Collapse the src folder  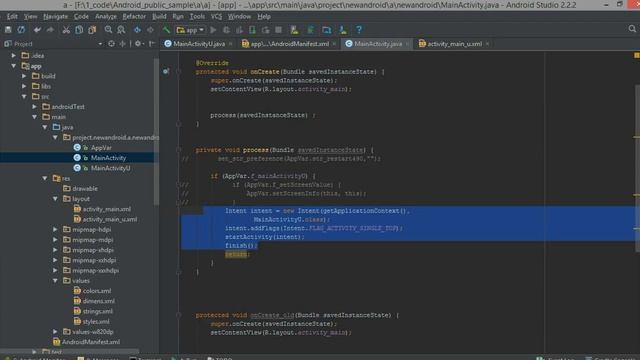click(x=24, y=96)
